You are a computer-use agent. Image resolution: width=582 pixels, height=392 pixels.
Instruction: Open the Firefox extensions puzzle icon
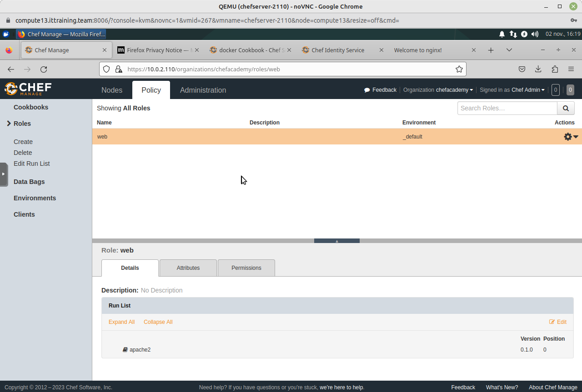(555, 69)
